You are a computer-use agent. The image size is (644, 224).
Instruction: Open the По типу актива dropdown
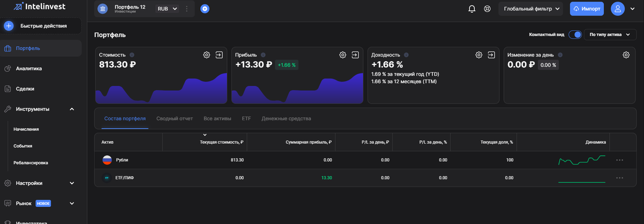click(x=609, y=34)
